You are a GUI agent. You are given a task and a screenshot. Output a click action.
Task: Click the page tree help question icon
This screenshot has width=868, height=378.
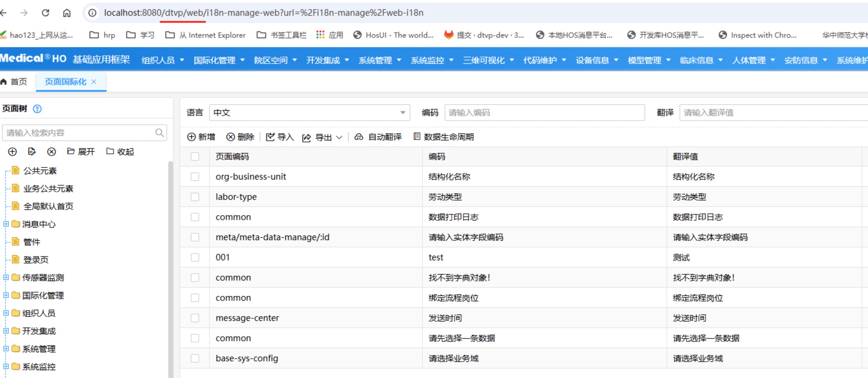pos(37,109)
